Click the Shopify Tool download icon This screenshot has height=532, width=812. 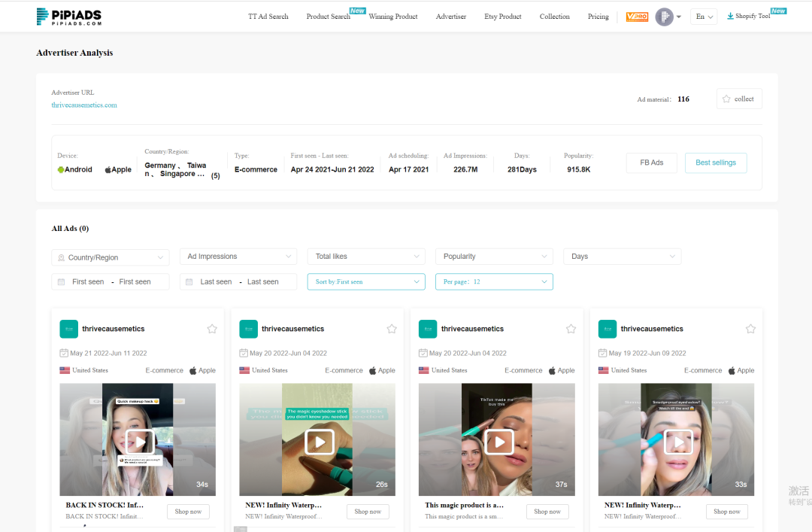coord(730,16)
